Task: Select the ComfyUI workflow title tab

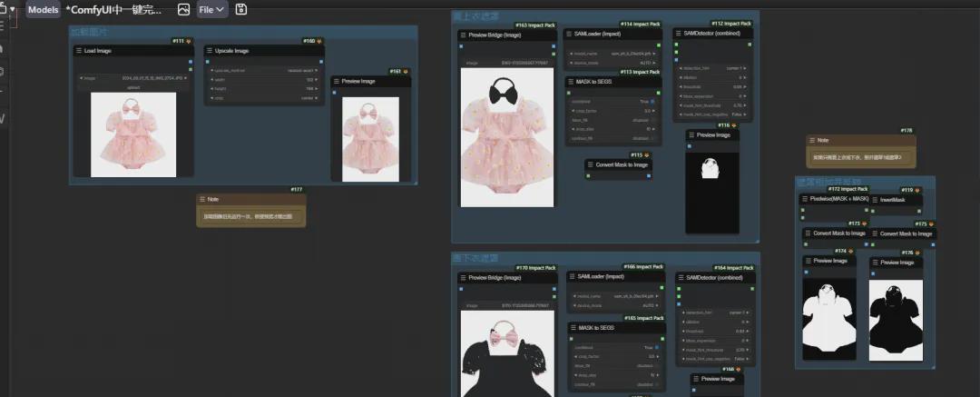Action: [x=113, y=9]
